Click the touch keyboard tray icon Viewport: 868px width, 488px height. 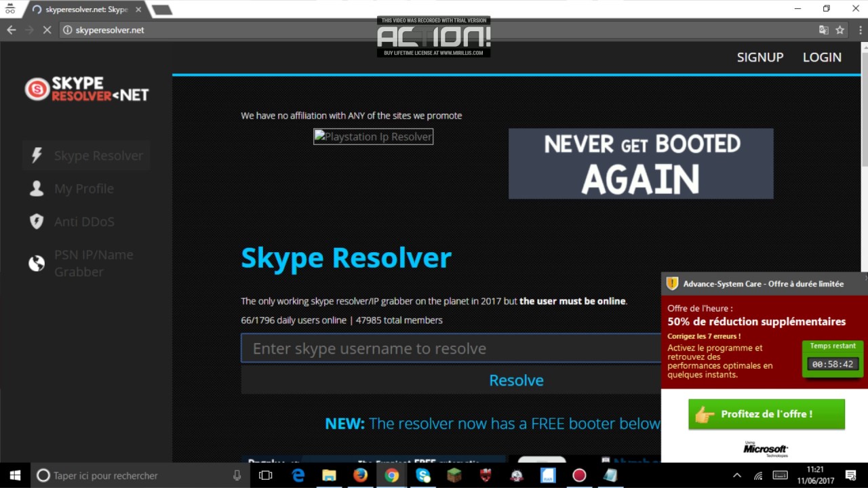click(x=780, y=475)
